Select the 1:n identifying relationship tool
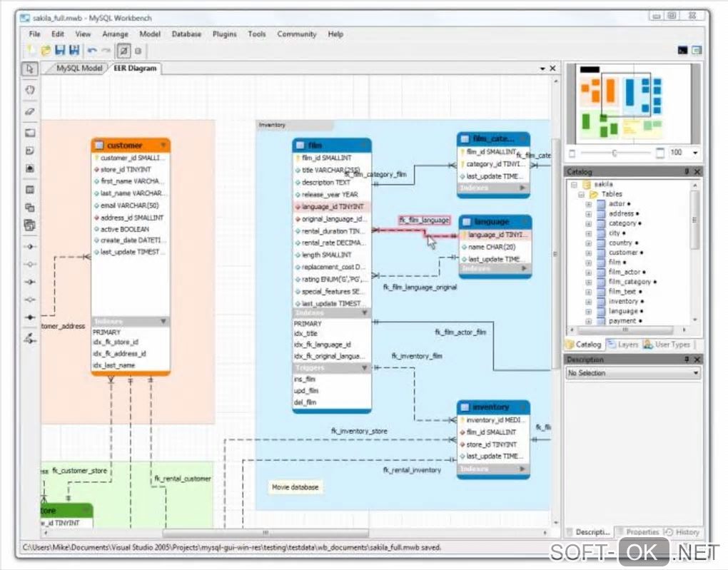The height and width of the screenshot is (570, 728). pos(30,300)
